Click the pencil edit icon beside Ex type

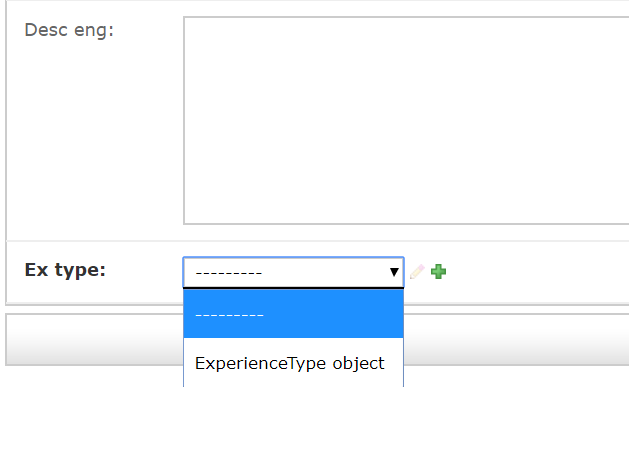(x=417, y=272)
